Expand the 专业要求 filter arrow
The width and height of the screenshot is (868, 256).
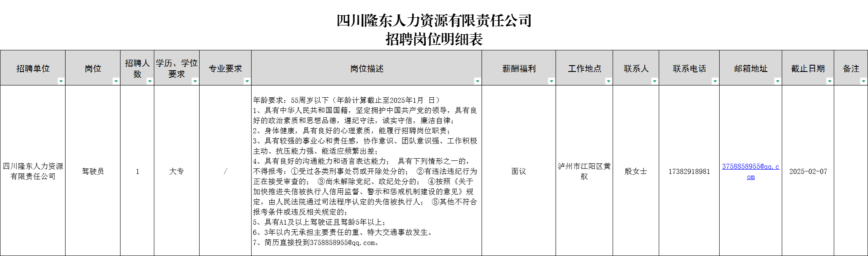247,81
